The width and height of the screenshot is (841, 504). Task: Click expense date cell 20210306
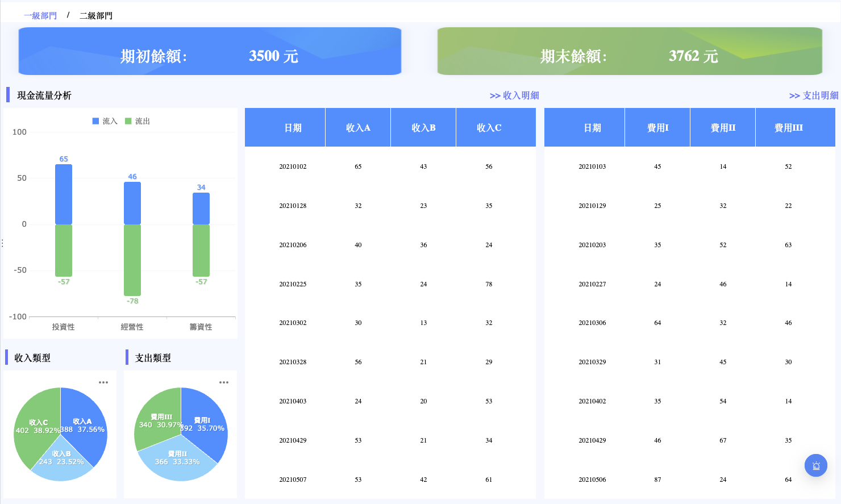click(592, 323)
